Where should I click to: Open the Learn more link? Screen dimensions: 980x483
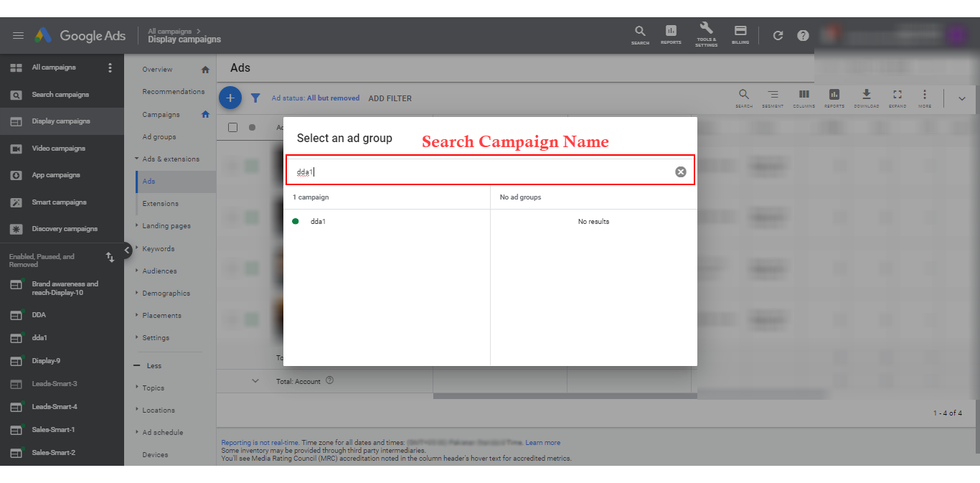click(542, 443)
